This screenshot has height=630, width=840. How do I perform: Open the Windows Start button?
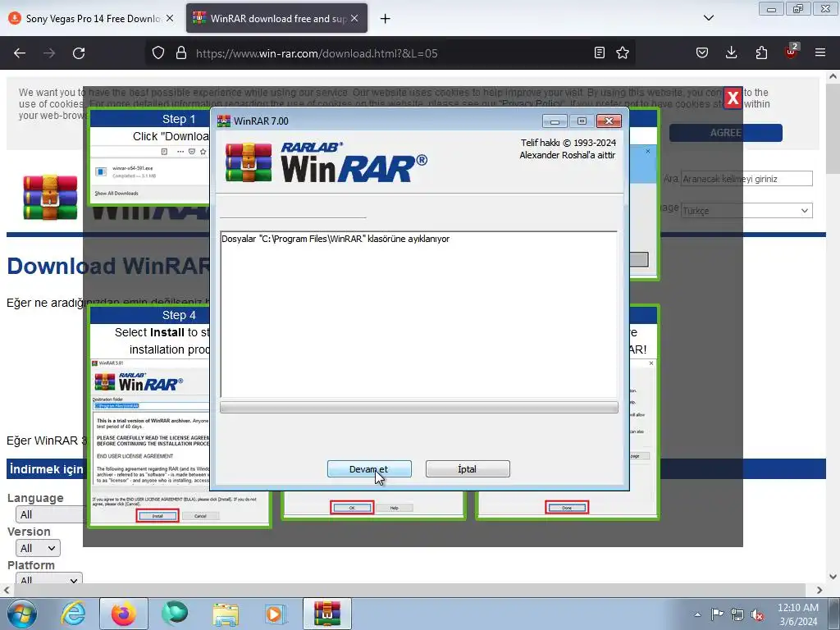coord(21,614)
